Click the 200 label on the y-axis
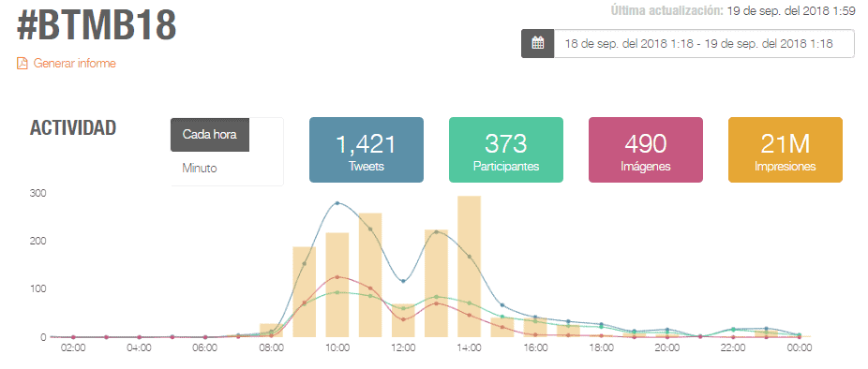 click(x=38, y=242)
